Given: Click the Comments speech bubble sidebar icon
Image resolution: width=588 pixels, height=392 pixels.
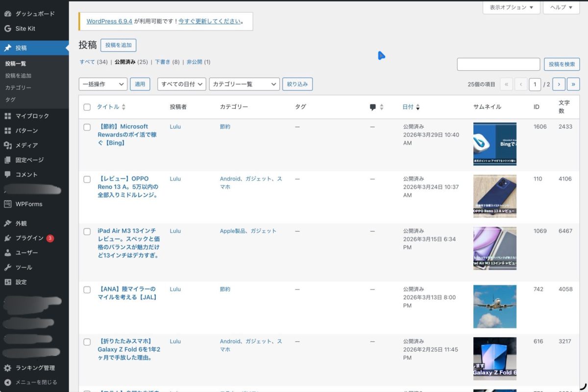Looking at the screenshot, I should point(7,174).
